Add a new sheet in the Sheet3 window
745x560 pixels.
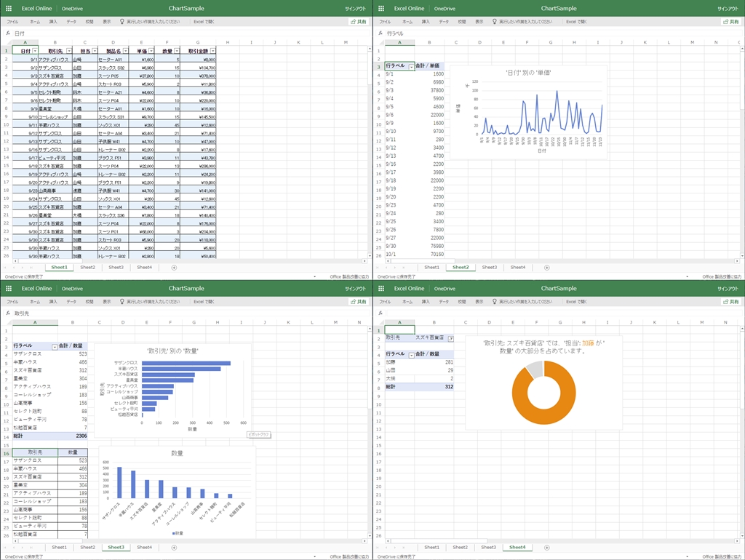tap(174, 547)
